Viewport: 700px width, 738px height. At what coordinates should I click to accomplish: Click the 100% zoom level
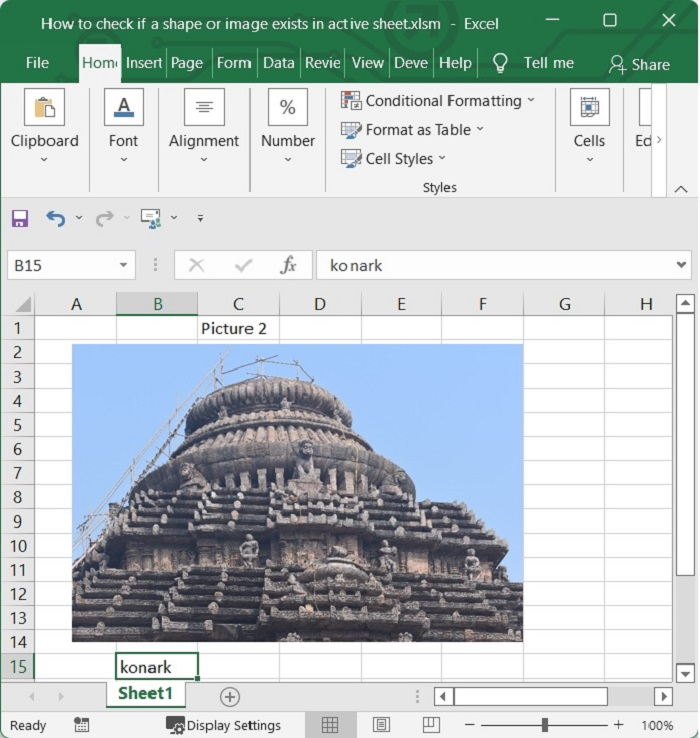coord(657,725)
